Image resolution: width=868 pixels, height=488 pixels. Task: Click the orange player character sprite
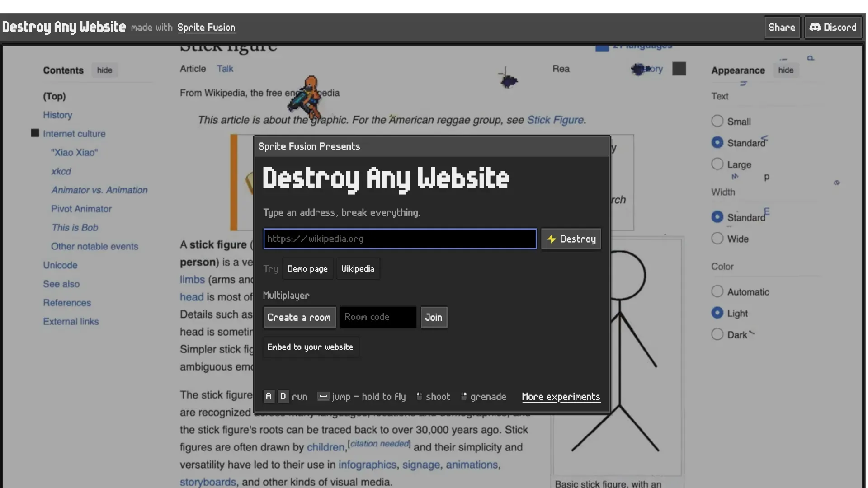[306, 99]
